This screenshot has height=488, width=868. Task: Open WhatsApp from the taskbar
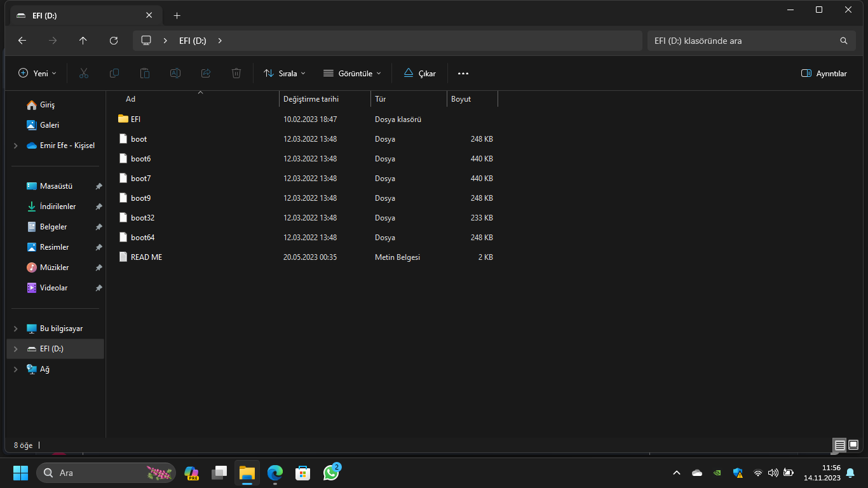pos(331,473)
